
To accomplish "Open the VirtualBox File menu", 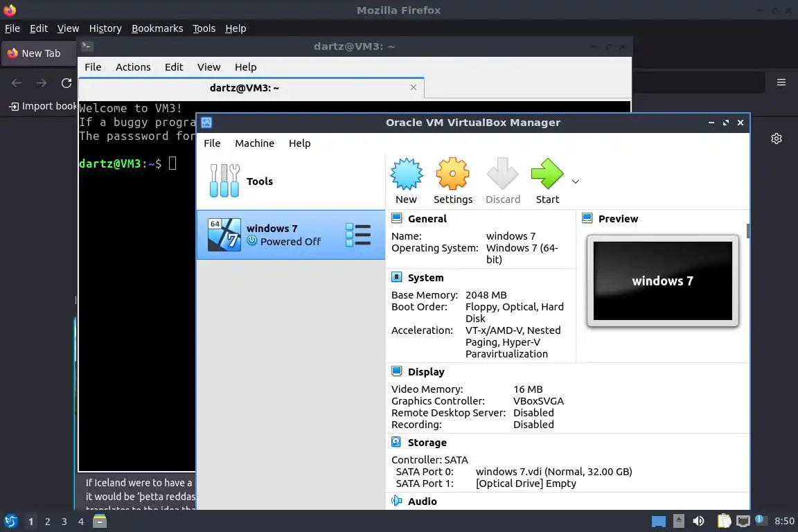I will point(212,143).
